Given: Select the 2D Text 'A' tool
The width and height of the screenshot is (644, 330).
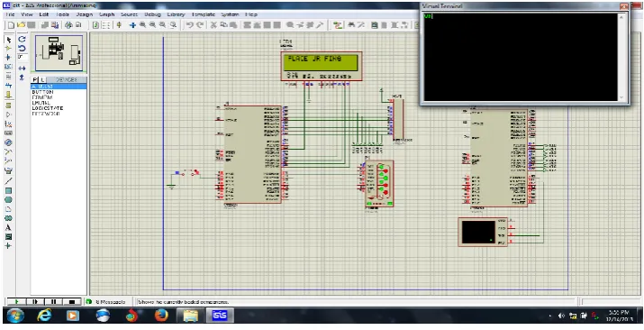Looking at the screenshot, I should click(x=8, y=228).
